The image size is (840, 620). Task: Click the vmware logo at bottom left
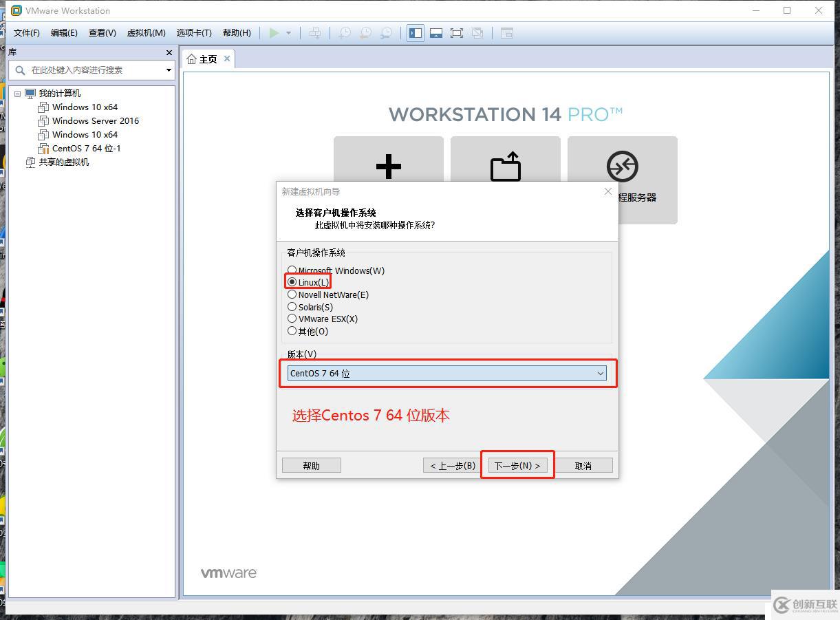click(x=228, y=573)
